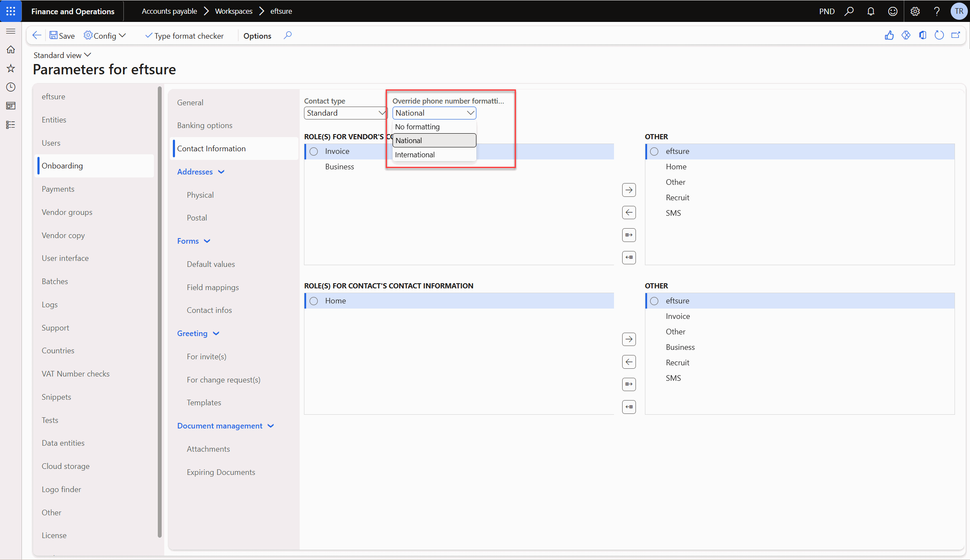Select Recruit in vendor Other list

pos(800,198)
